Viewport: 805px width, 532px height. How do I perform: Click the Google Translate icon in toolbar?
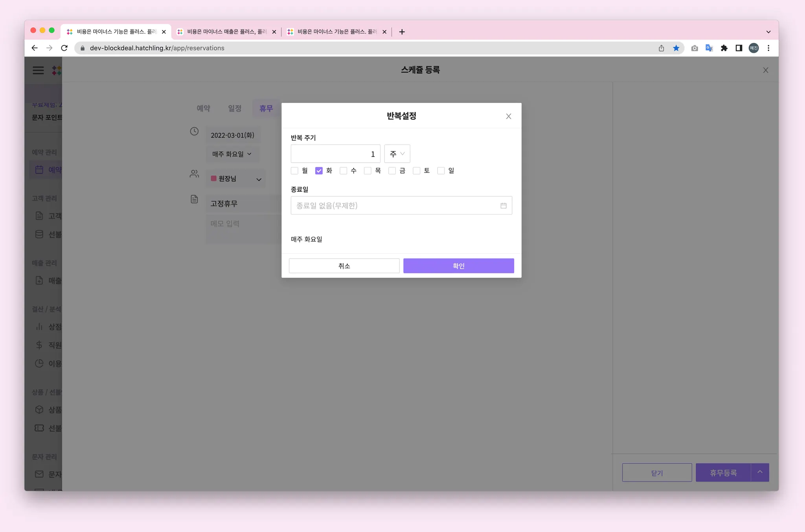point(709,48)
